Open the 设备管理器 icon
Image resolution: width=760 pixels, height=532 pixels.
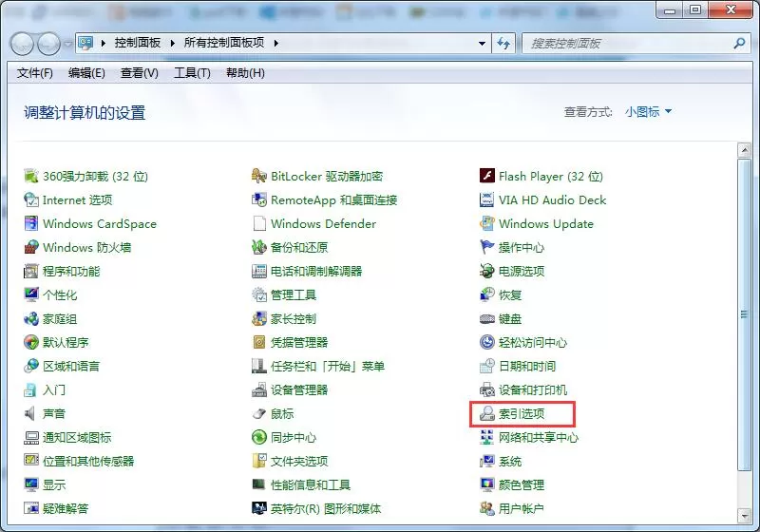click(258, 389)
